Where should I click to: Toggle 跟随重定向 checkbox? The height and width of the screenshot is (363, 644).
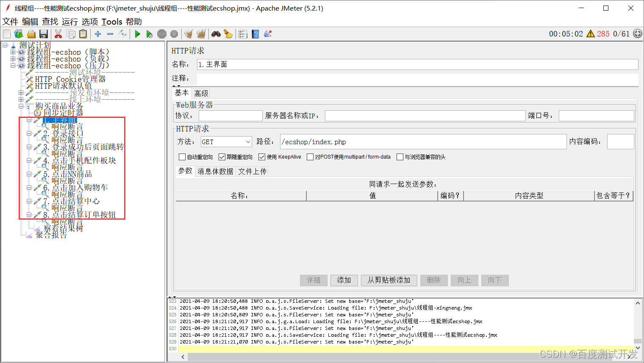pos(222,157)
